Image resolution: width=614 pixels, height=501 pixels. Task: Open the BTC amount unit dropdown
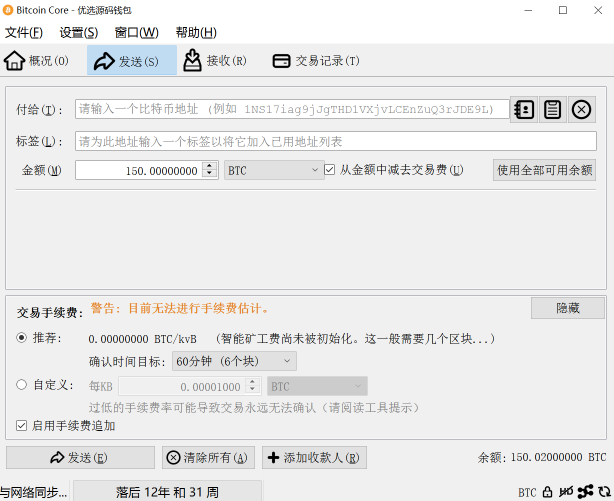(x=272, y=170)
